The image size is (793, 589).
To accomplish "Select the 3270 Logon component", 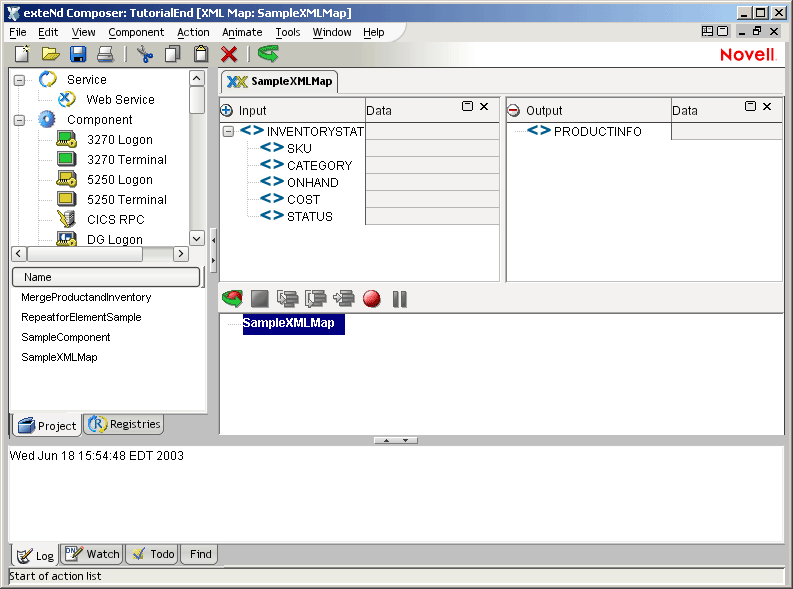I will point(120,140).
